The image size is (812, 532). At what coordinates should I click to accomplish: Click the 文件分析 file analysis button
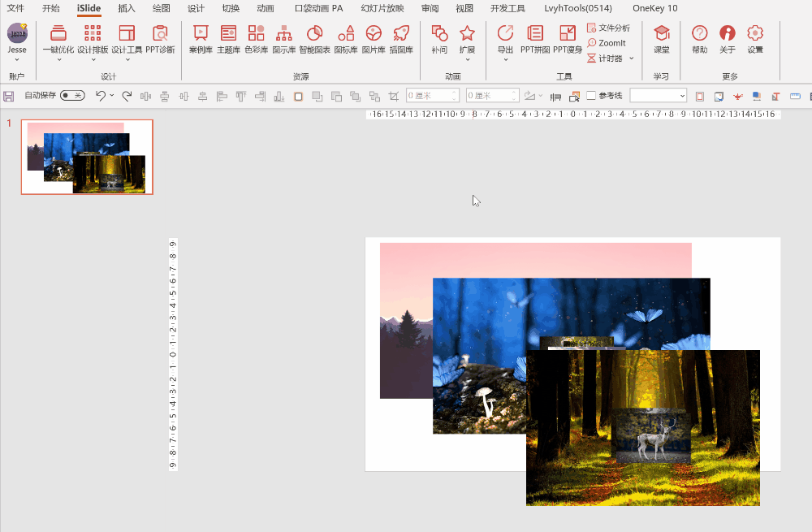click(x=608, y=28)
